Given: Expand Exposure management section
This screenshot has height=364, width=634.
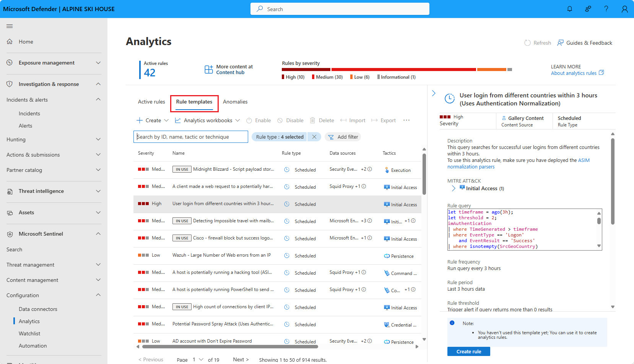Looking at the screenshot, I should (98, 63).
